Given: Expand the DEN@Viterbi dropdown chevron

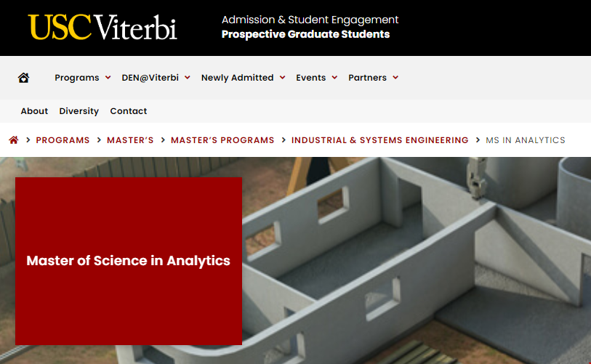Looking at the screenshot, I should click(187, 78).
